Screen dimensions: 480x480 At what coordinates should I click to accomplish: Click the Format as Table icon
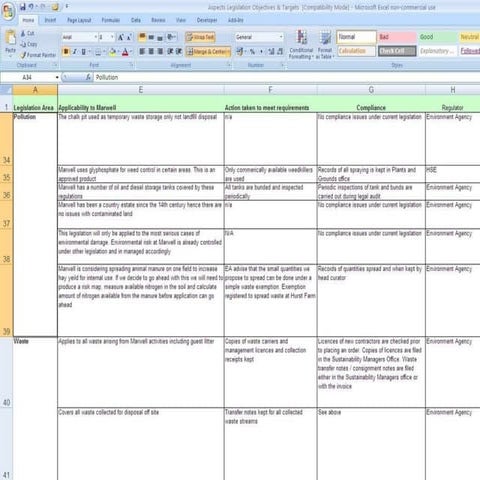[325, 44]
